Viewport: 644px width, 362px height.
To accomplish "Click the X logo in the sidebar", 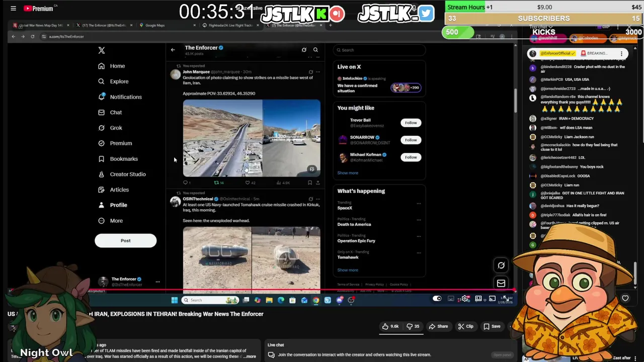I will 102,50.
